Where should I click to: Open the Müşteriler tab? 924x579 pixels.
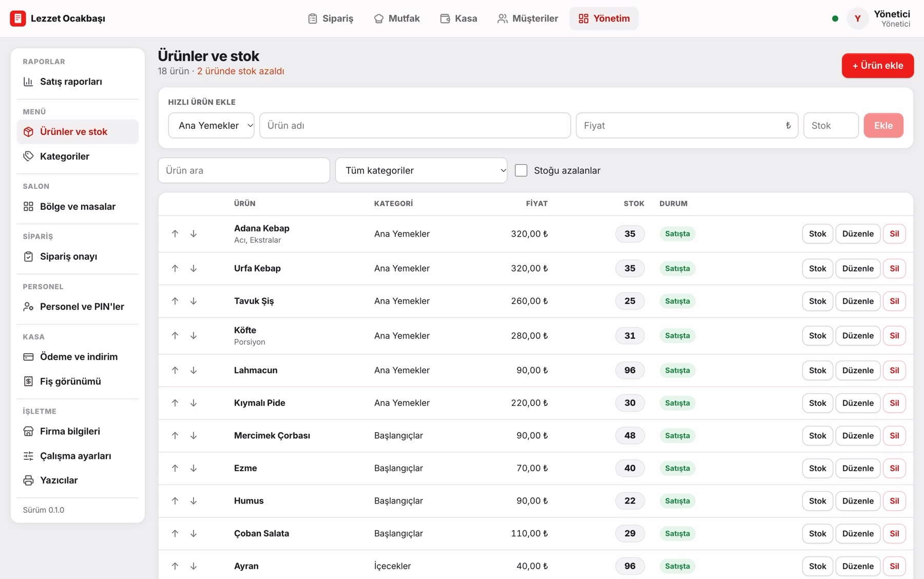click(527, 18)
